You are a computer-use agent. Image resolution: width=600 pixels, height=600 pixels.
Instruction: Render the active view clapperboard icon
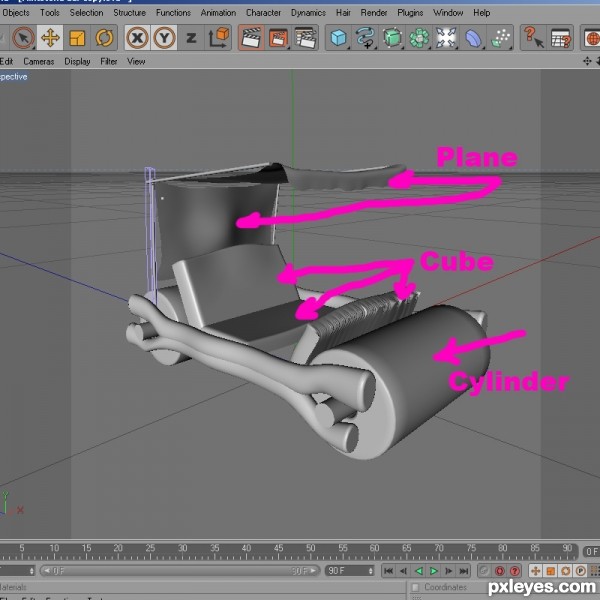[251, 38]
